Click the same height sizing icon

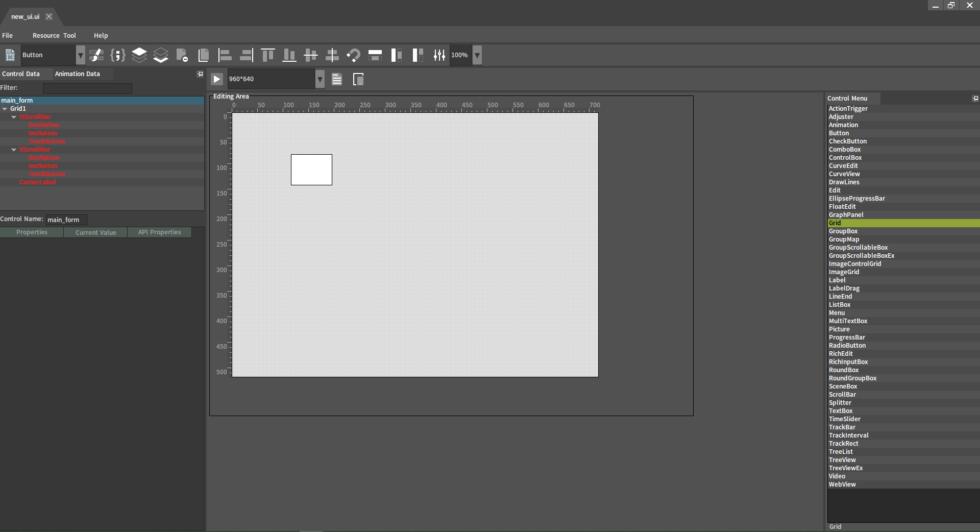point(397,55)
